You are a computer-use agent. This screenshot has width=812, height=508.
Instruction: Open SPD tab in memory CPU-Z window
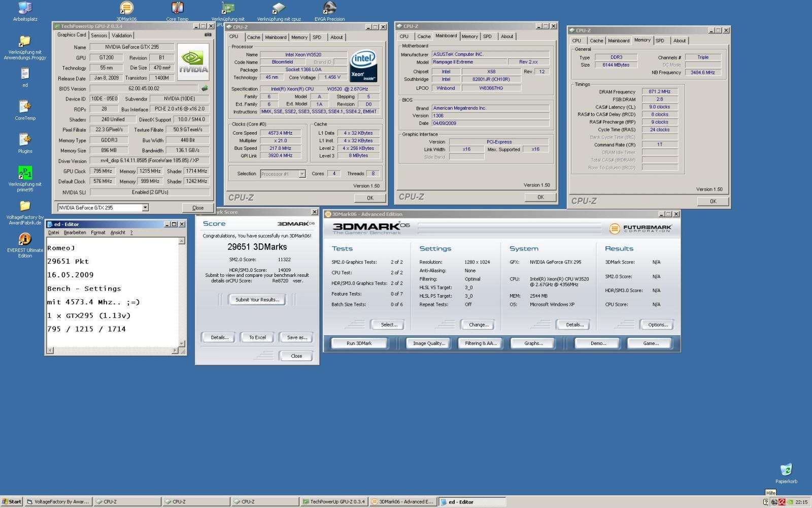[x=660, y=41]
